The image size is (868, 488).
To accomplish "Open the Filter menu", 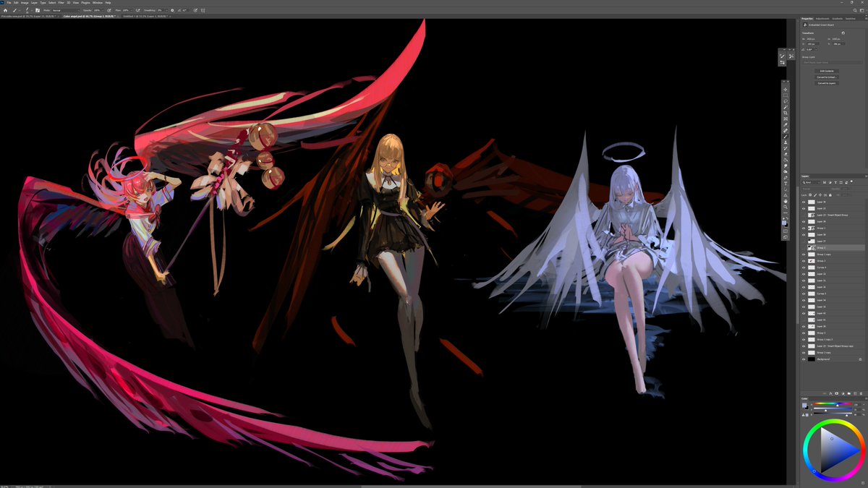I will 61,3.
